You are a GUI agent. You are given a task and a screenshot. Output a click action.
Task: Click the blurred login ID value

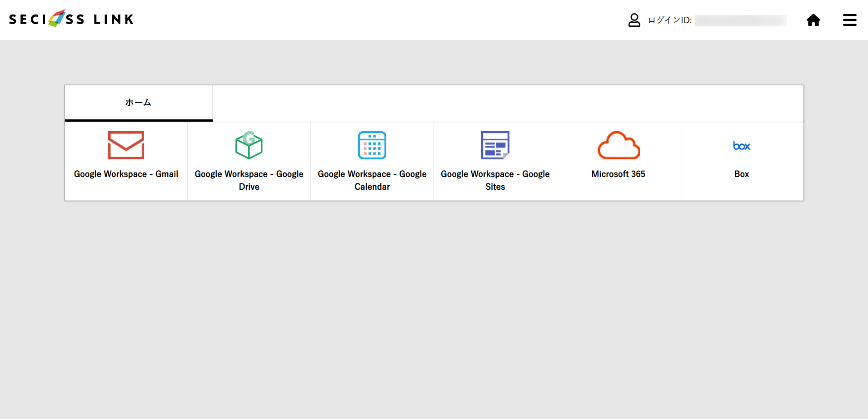(741, 20)
